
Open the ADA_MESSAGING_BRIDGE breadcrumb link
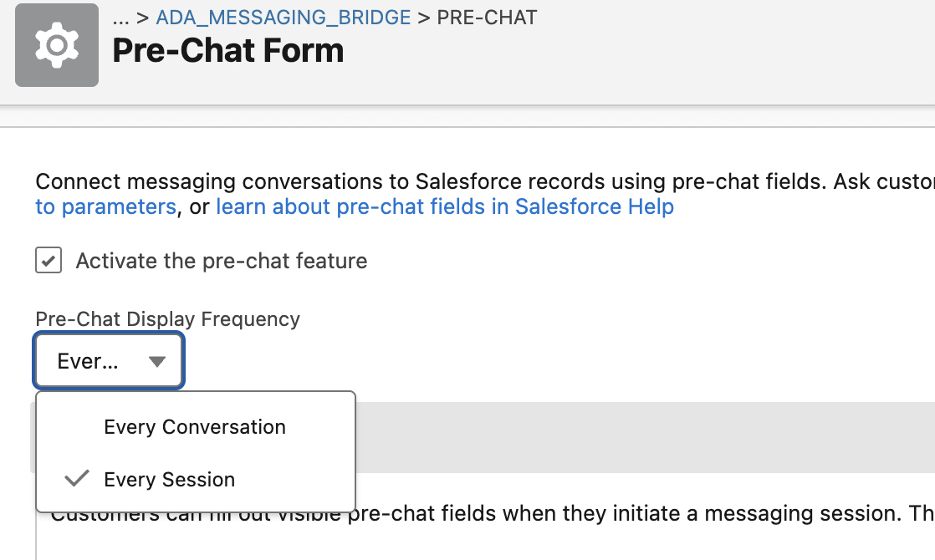282,17
